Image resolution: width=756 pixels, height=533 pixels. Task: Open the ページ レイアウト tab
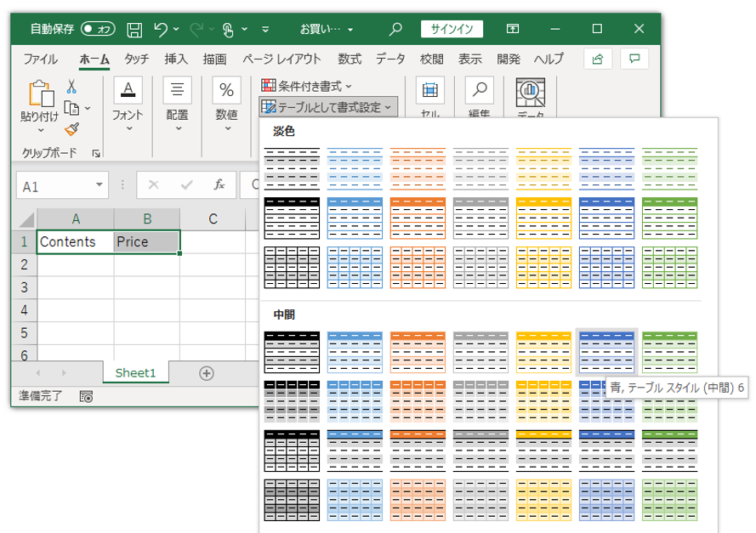coord(281,59)
